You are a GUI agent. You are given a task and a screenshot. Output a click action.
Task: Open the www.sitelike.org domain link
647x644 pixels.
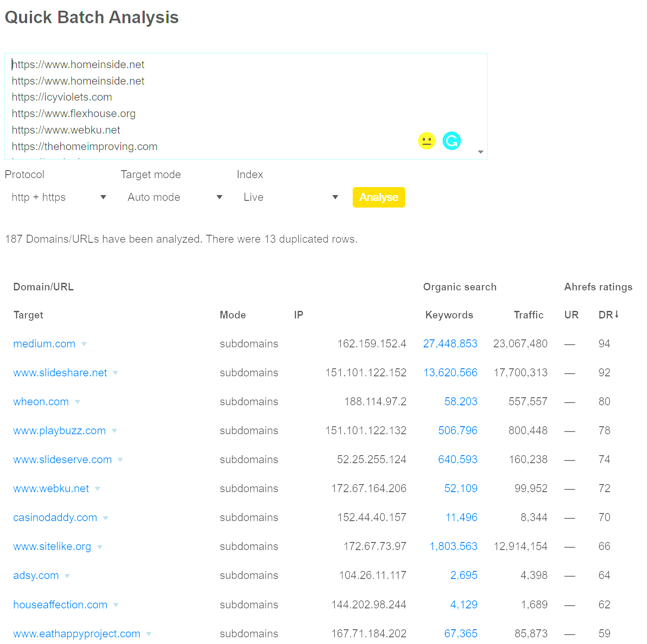(52, 546)
